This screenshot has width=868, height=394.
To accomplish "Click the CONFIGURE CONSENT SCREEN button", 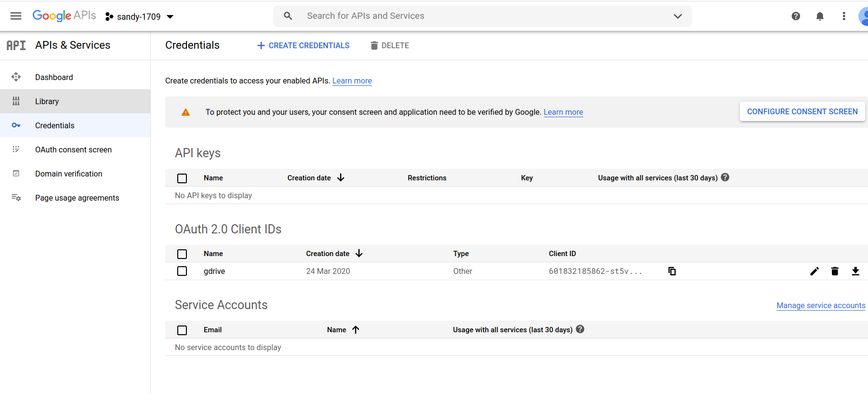I will point(802,111).
